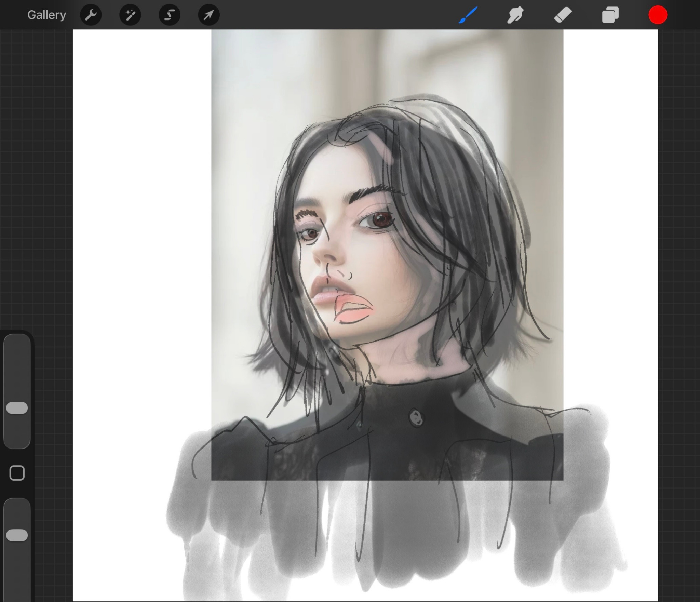Tap the brush opacity slider handle
The image size is (700, 602).
(x=17, y=535)
